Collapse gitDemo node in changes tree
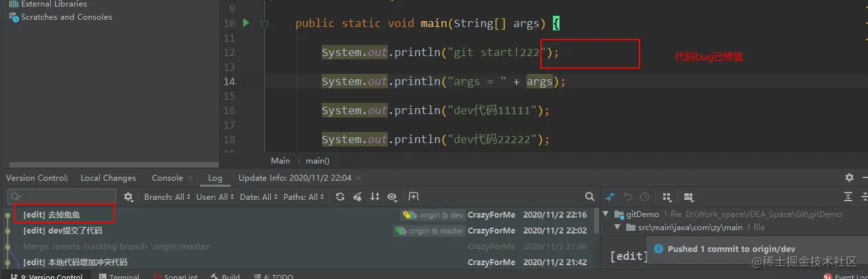Viewport: 868px width, 279px height. pos(606,214)
